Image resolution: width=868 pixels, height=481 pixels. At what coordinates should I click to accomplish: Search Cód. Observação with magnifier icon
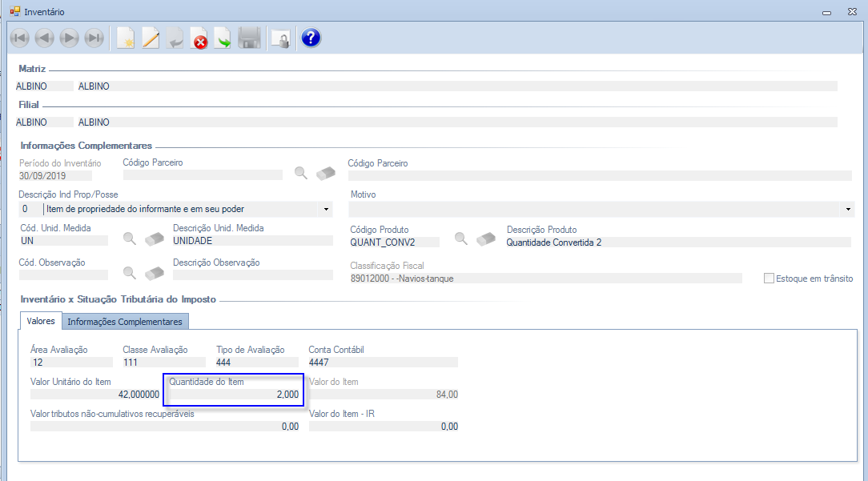(129, 273)
